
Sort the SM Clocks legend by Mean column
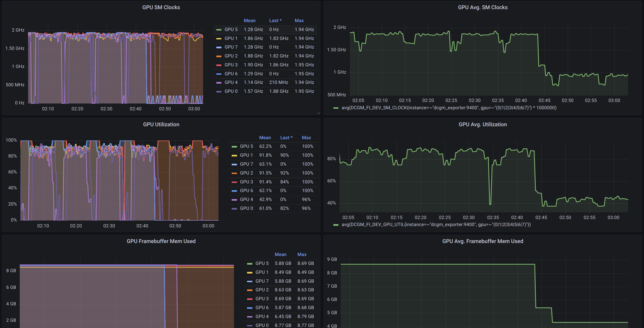[x=249, y=20]
